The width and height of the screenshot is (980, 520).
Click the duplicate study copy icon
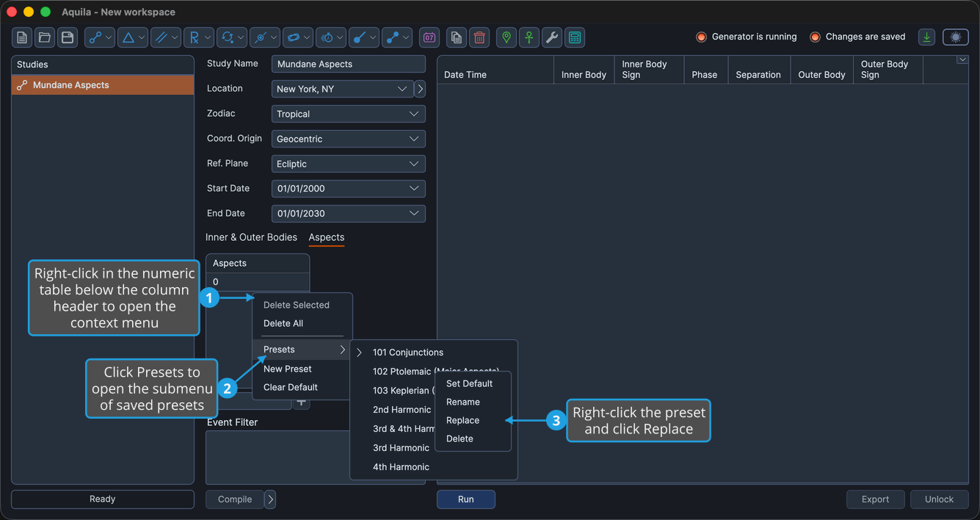(457, 37)
